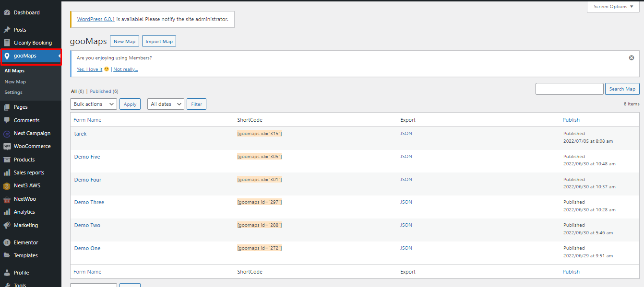Focus the map search input field

pos(570,89)
